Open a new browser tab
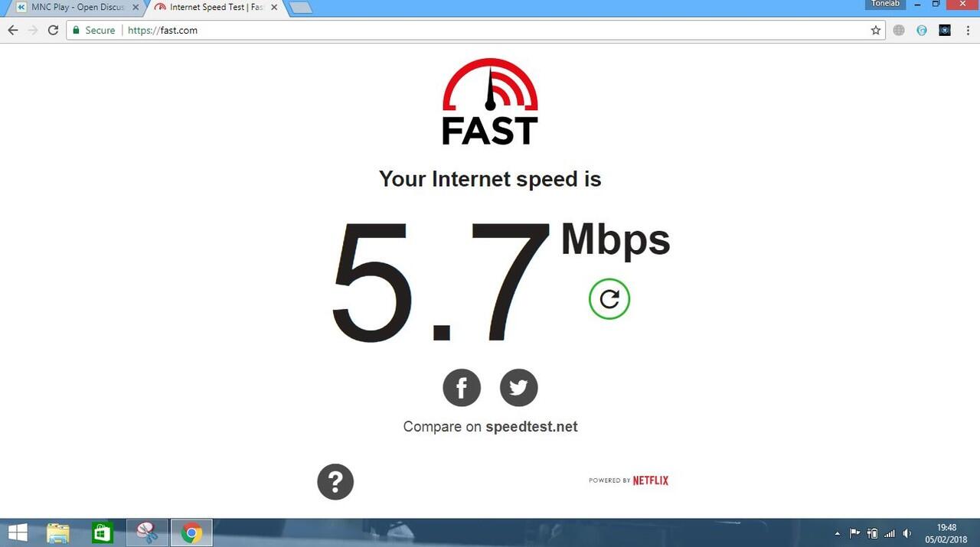This screenshot has width=980, height=547. (300, 8)
